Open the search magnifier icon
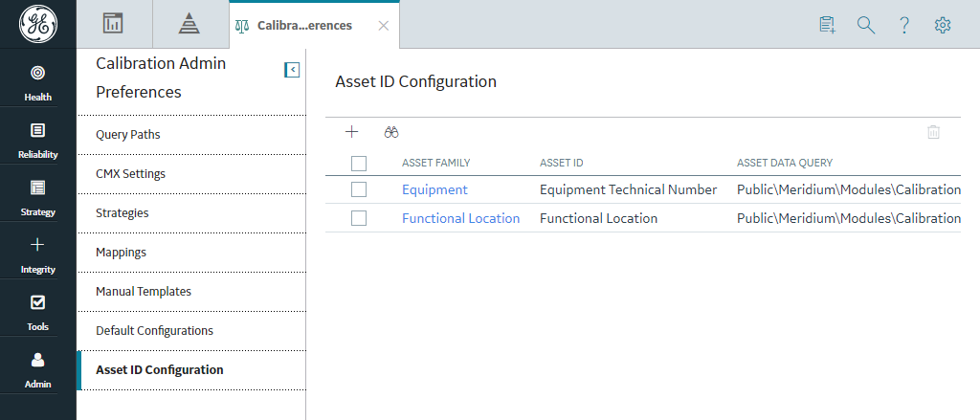Image resolution: width=980 pixels, height=420 pixels. (865, 25)
